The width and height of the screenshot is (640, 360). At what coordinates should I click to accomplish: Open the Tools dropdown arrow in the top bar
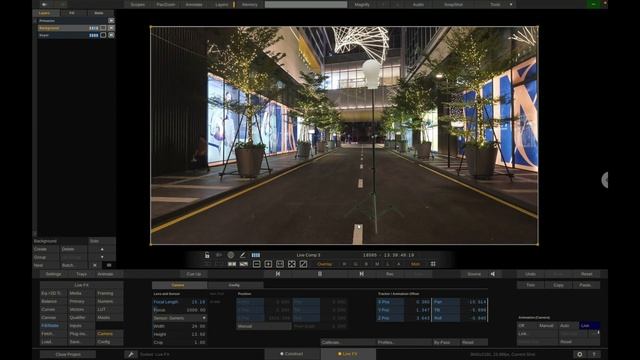pyautogui.click(x=511, y=4)
